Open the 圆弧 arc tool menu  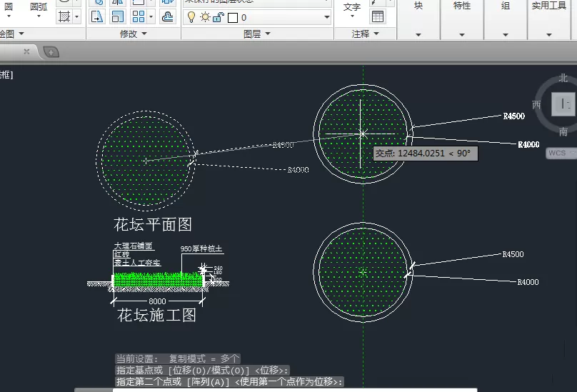coord(39,10)
